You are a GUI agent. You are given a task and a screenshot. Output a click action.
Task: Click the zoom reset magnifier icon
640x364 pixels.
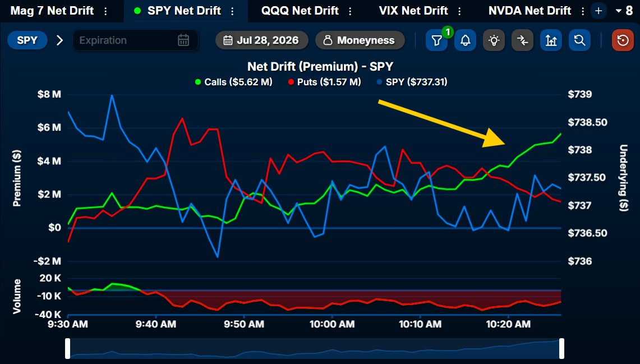pyautogui.click(x=579, y=40)
